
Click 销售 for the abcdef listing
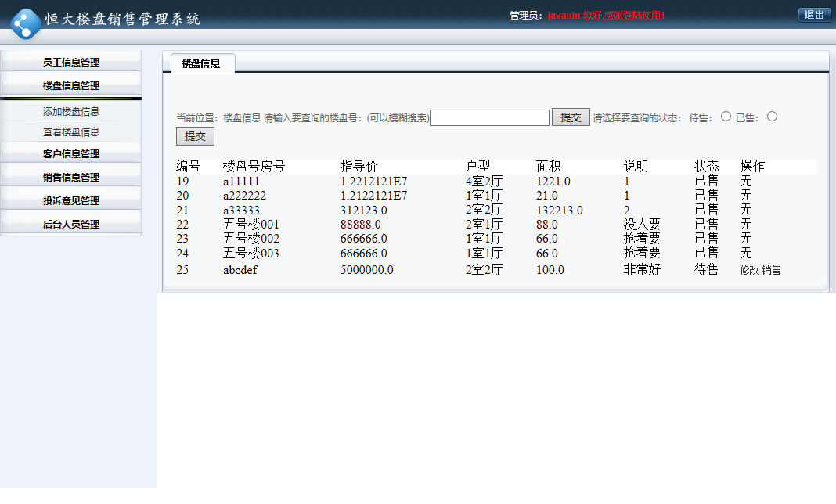(771, 271)
